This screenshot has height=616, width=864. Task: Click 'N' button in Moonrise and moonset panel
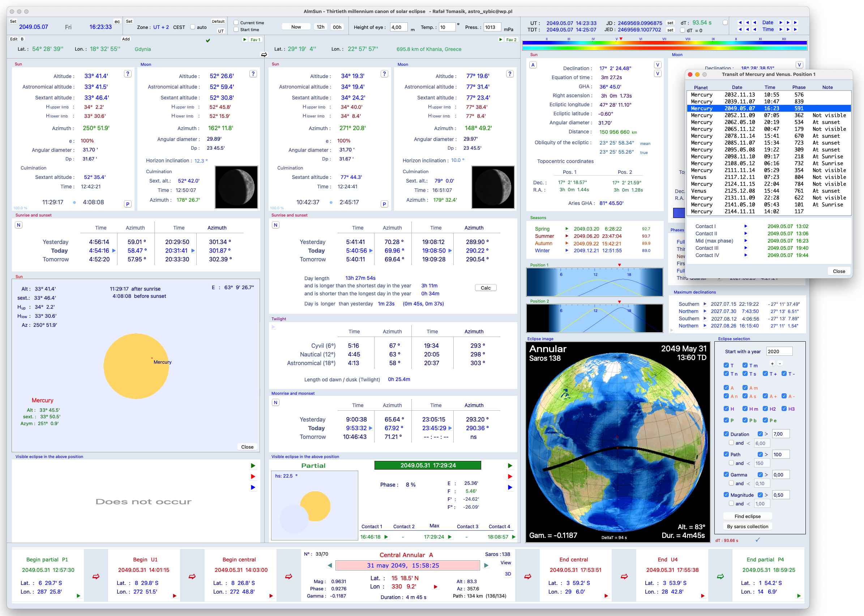point(276,402)
